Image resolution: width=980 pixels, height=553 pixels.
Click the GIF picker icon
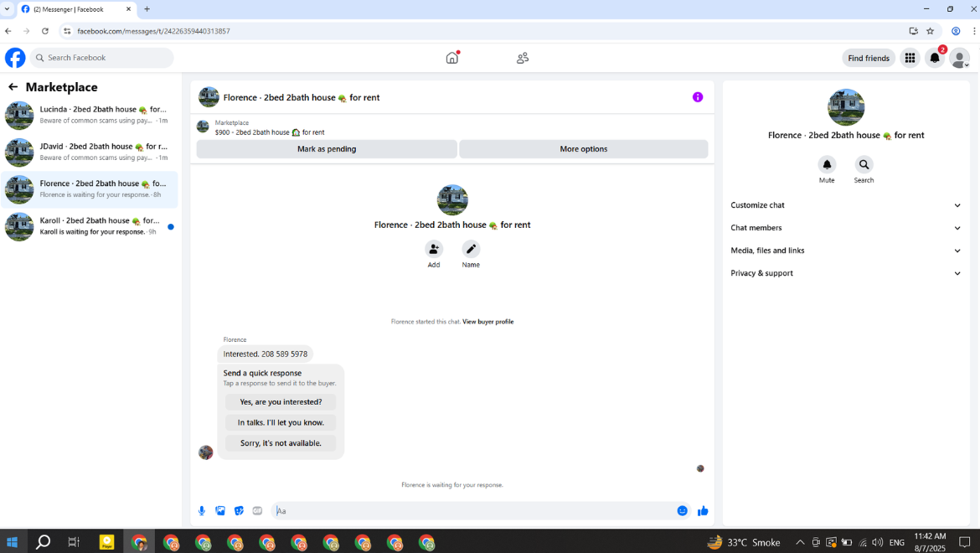[x=257, y=510]
